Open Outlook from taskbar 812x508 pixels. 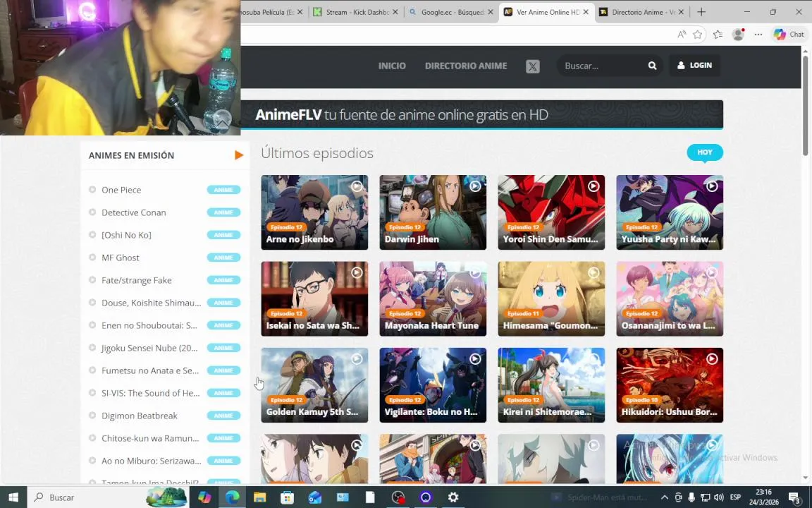pyautogui.click(x=315, y=497)
